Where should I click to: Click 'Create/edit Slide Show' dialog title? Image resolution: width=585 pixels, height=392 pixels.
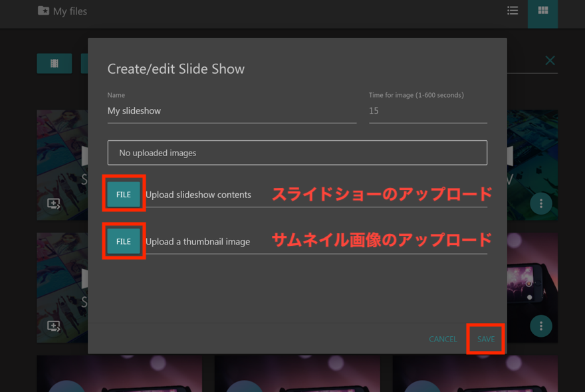(x=176, y=69)
